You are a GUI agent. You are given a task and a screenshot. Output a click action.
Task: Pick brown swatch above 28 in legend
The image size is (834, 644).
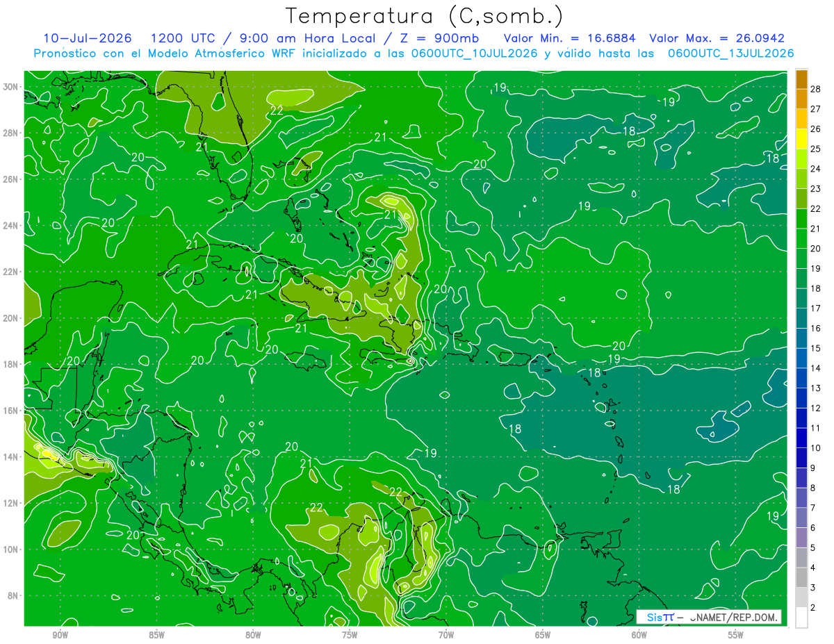(x=801, y=79)
